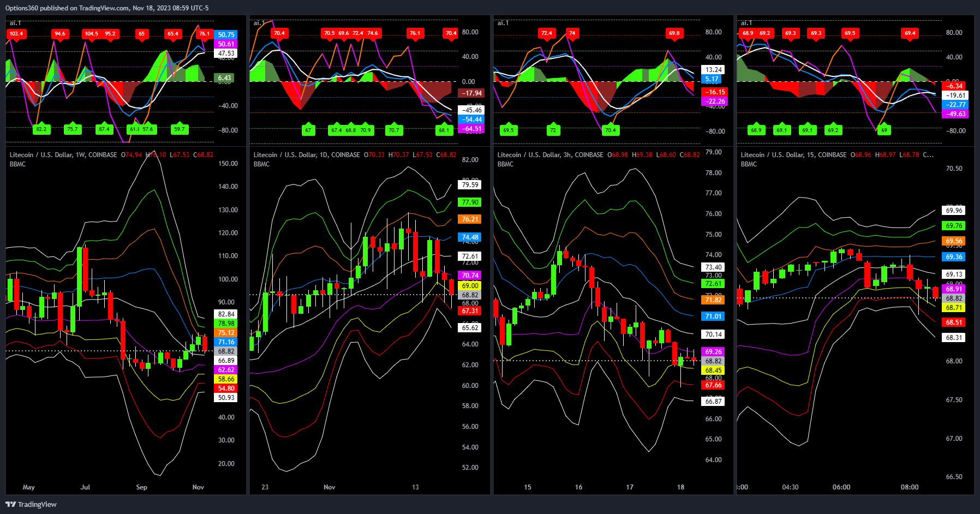Click the magenta -22.26 oscillator value
980x514 pixels.
[x=715, y=101]
